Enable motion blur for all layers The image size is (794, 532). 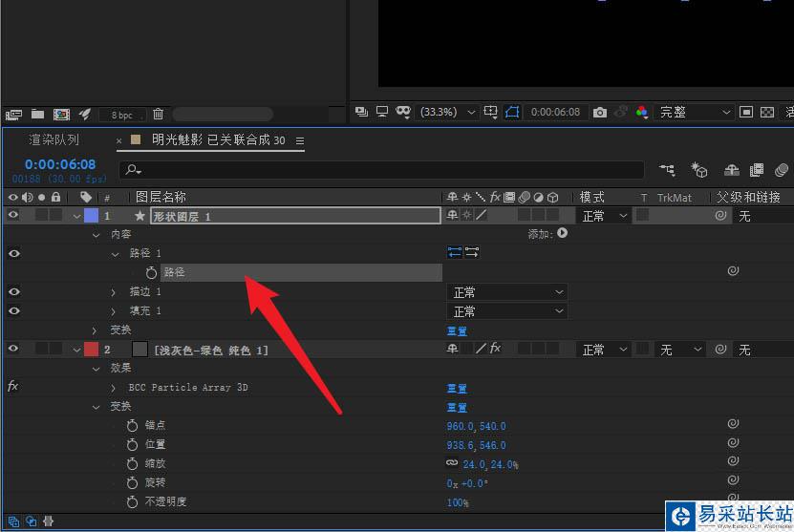(782, 170)
